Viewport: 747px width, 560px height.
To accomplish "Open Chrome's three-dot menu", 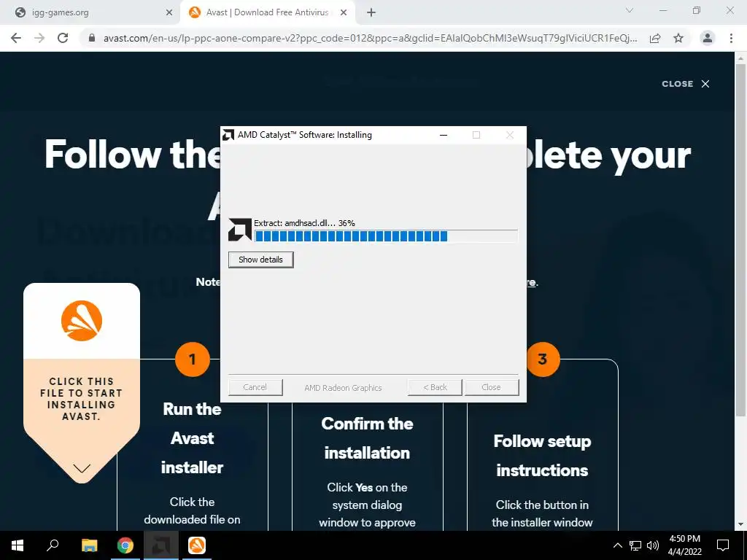I will point(731,38).
